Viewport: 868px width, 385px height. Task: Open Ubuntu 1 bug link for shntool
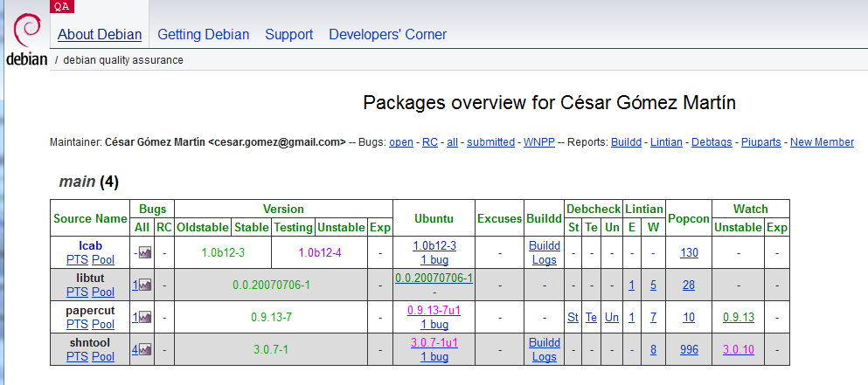[x=434, y=356]
